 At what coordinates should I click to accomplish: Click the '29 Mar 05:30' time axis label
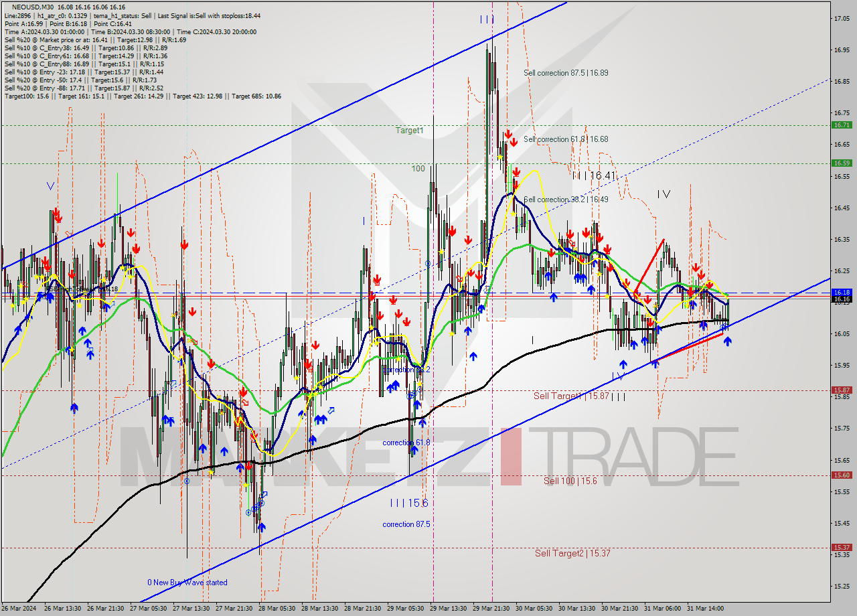click(x=406, y=608)
